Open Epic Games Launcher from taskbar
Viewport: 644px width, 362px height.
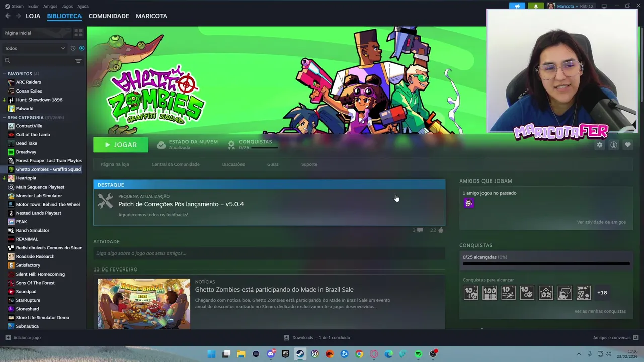pos(285,354)
